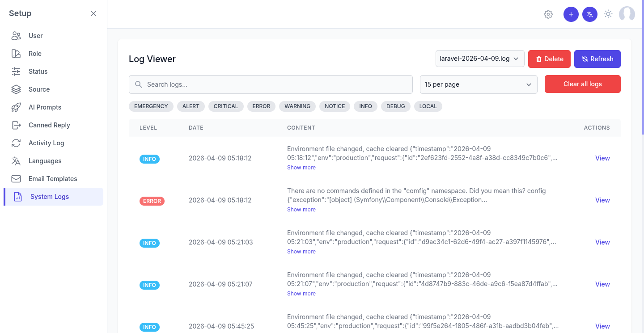Filter logs by WARNING level
This screenshot has width=644, height=333.
pyautogui.click(x=297, y=106)
